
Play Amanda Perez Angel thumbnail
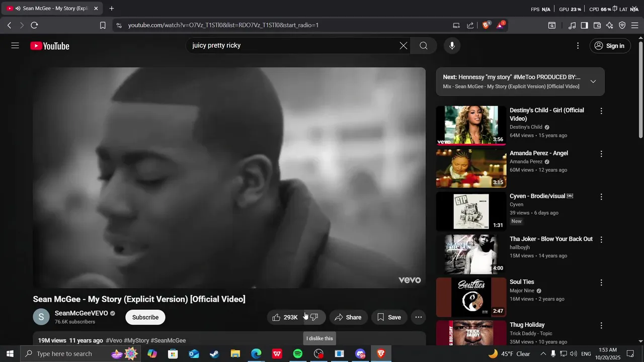[471, 168]
